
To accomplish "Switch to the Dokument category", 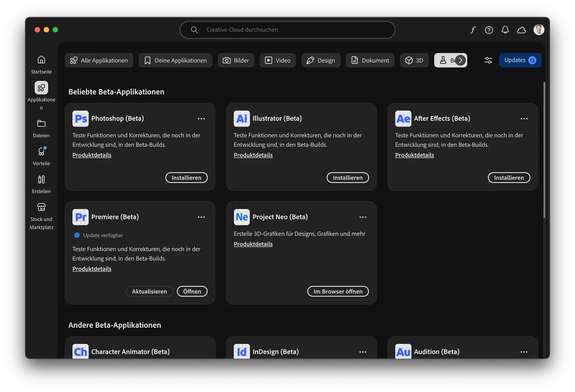I will (370, 60).
